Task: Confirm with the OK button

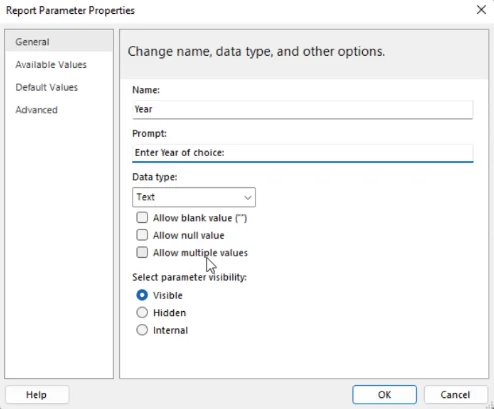Action: click(384, 395)
